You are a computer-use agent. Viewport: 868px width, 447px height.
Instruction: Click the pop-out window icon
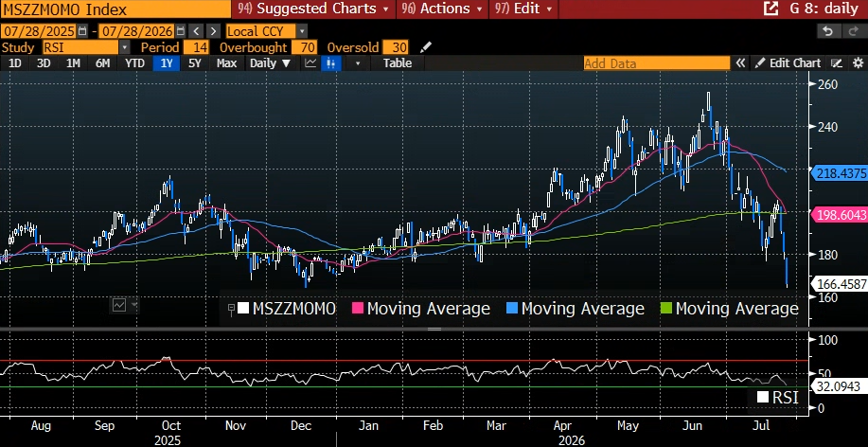pyautogui.click(x=771, y=9)
